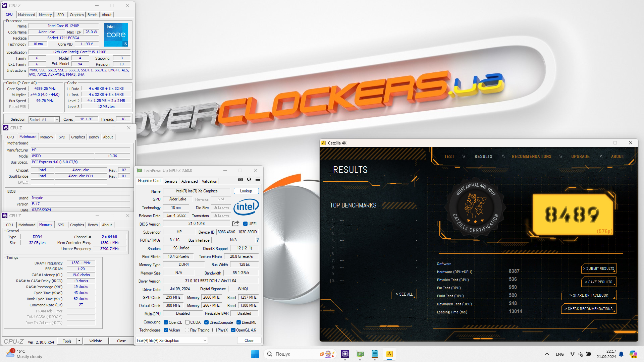
Task: Click the muted volume tray icon
Action: [x=581, y=354]
